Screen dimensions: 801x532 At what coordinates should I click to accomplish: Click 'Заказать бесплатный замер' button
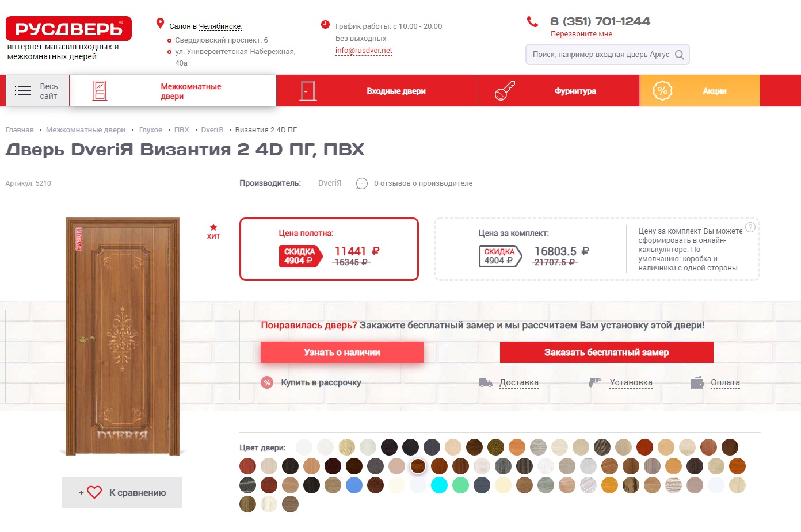pyautogui.click(x=607, y=353)
